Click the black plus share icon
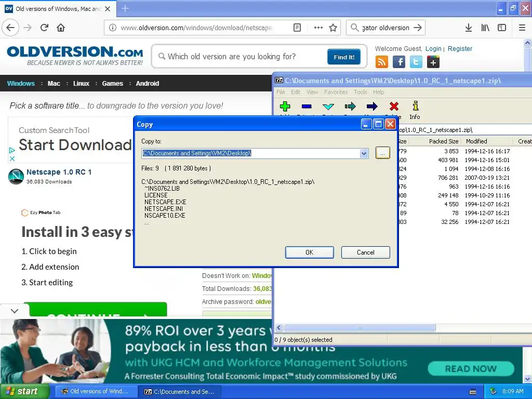The height and width of the screenshot is (399, 532). pyautogui.click(x=433, y=62)
